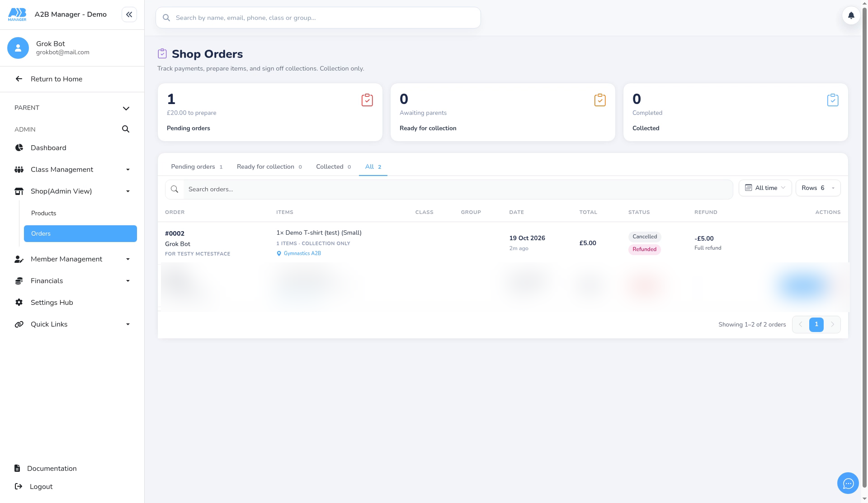Expand the Financials submenu
Viewport: 868px width, 503px height.
[x=128, y=281]
